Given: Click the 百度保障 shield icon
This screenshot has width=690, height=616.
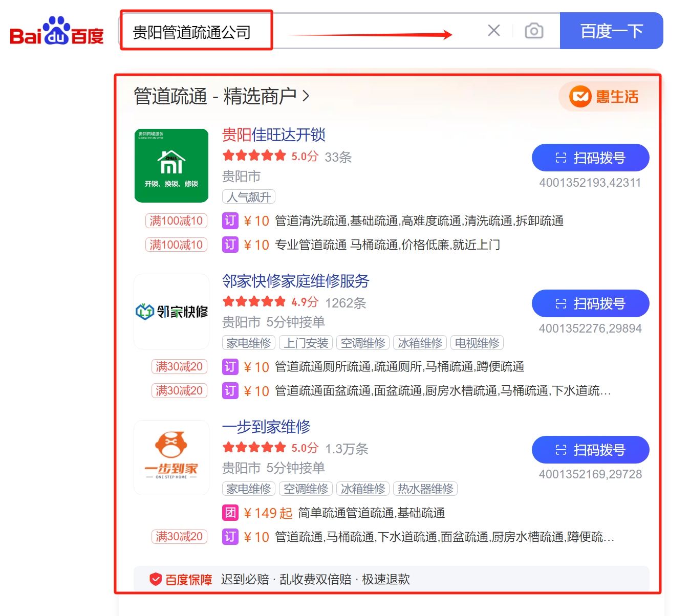Looking at the screenshot, I should 156,579.
